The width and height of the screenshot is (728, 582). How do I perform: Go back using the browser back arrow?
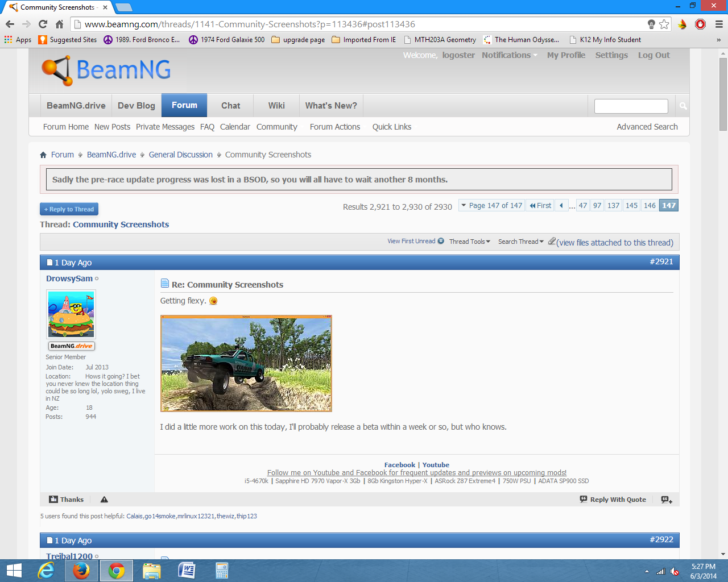click(10, 24)
